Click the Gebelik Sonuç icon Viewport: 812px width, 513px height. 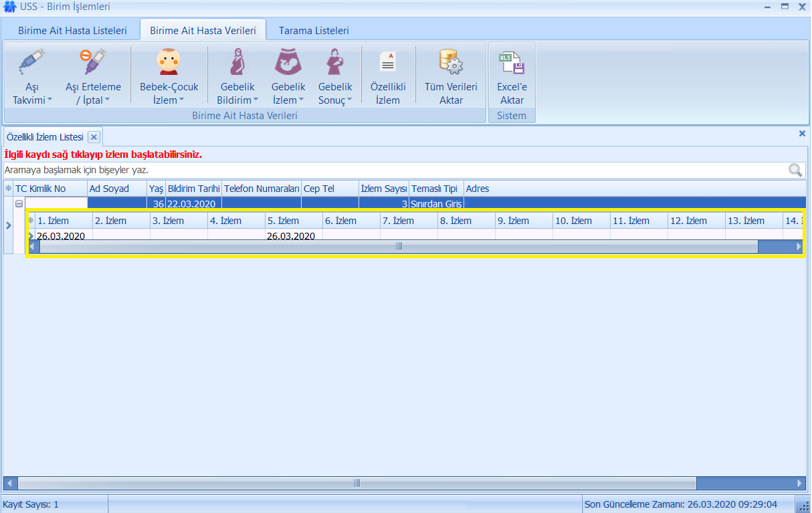click(x=334, y=62)
